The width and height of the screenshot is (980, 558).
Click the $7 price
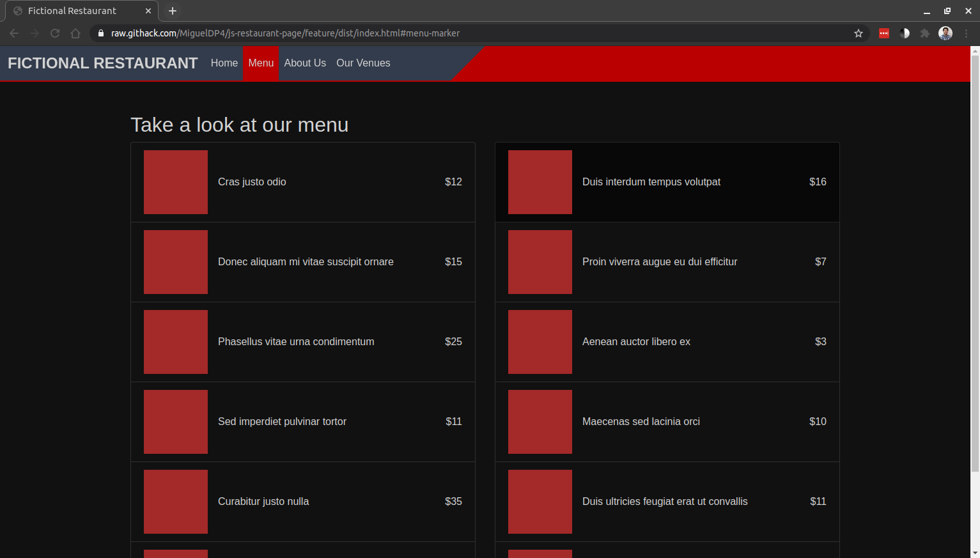(x=821, y=262)
